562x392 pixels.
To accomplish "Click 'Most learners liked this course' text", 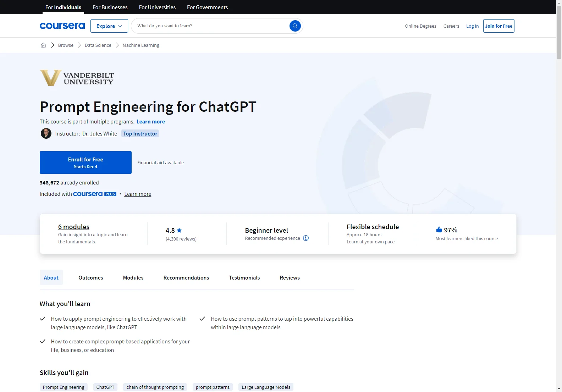I will pos(467,238).
